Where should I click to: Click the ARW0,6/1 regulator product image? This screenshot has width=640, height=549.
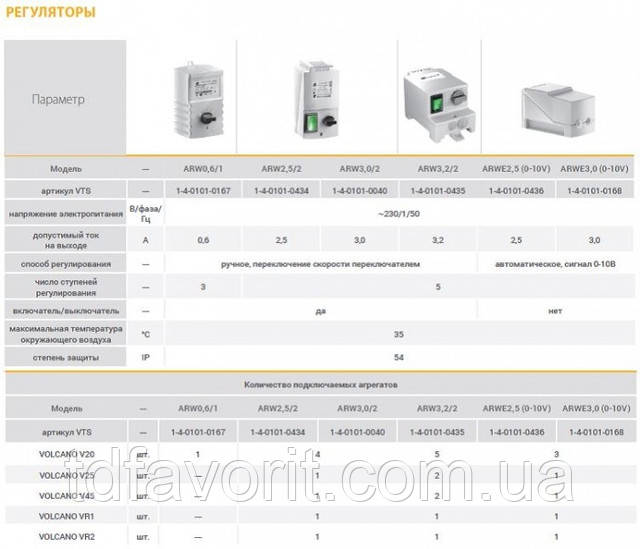199,100
